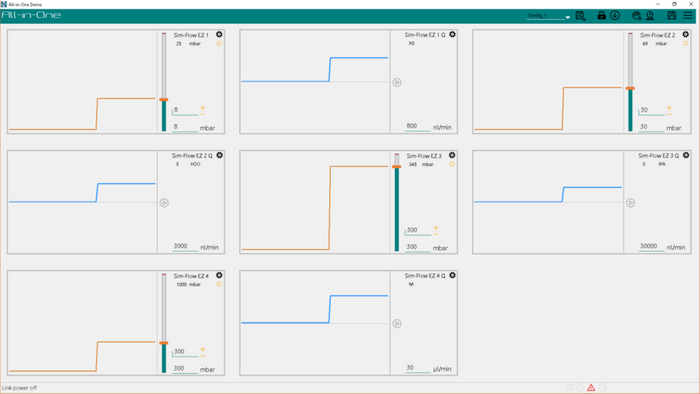Screen dimensions: 700x394
Task: Click the 'All-in-One Demo' window title
Action: pos(25,4)
